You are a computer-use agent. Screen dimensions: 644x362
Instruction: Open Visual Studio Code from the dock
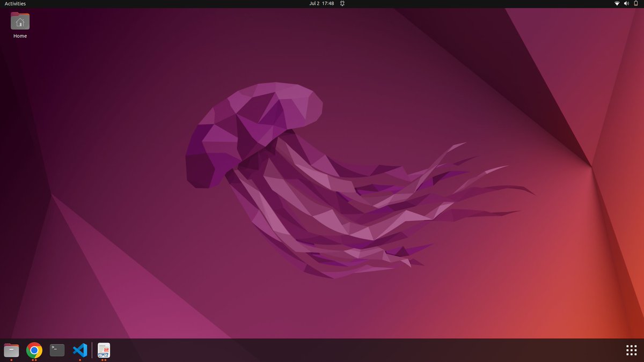(80, 350)
